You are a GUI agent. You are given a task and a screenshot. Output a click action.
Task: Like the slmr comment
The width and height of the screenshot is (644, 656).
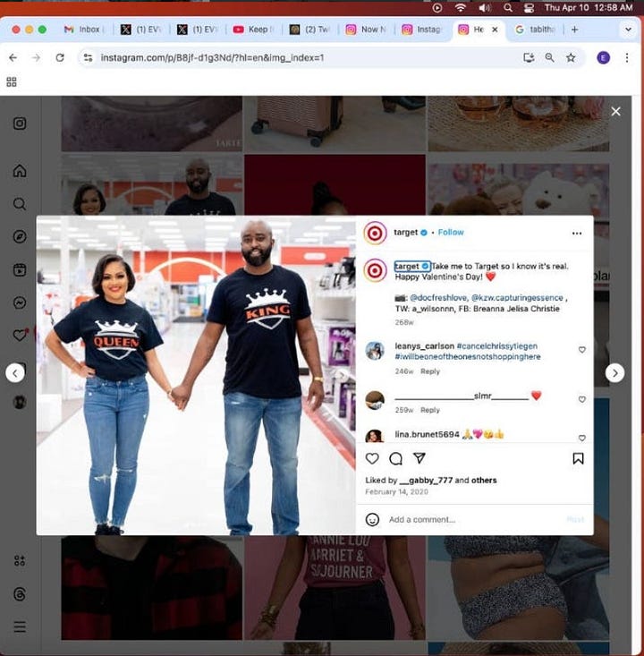click(581, 399)
